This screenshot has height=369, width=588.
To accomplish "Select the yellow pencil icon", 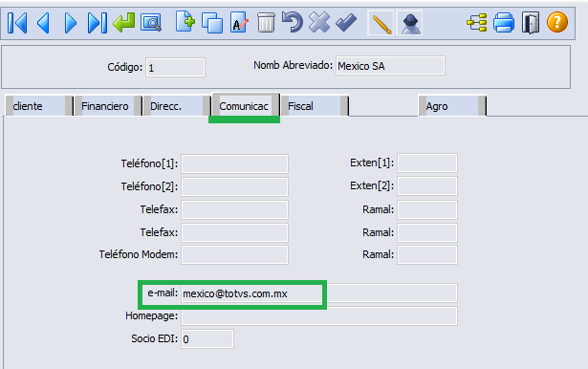I will (x=381, y=23).
